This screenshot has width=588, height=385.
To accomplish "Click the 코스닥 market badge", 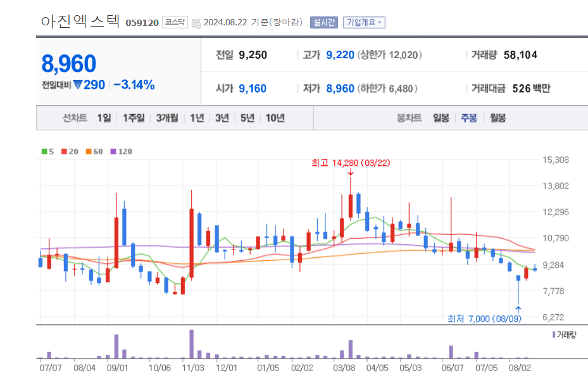I will click(x=175, y=22).
